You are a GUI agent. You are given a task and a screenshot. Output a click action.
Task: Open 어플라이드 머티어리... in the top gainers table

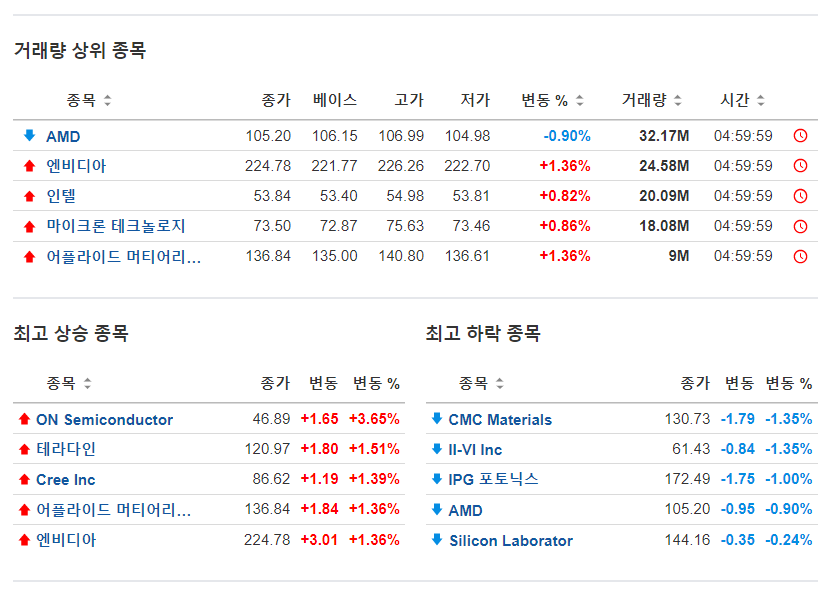point(113,510)
